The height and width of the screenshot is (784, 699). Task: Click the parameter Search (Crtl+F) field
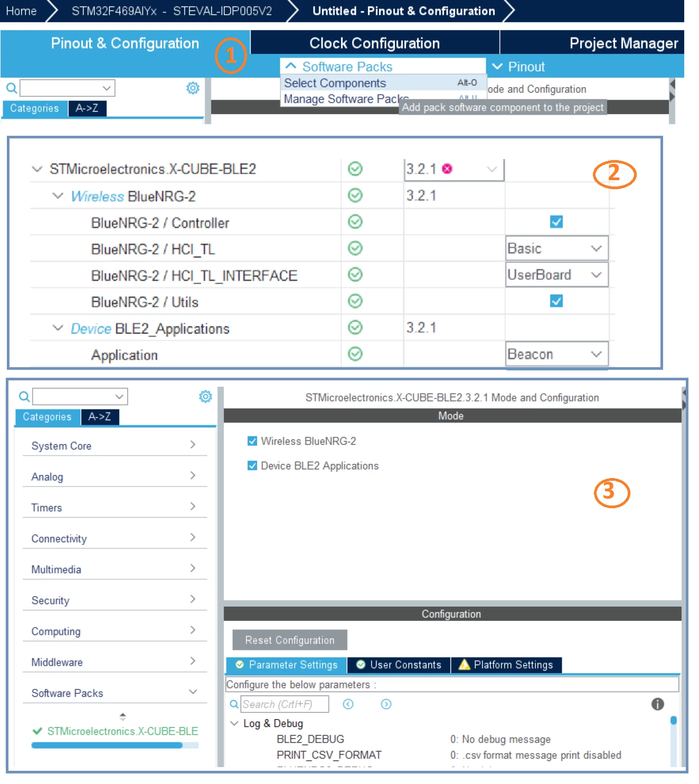point(285,704)
